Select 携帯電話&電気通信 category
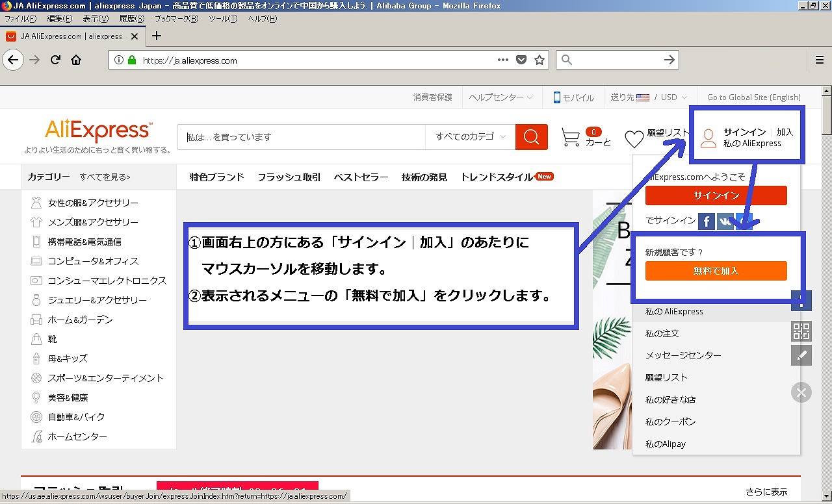The image size is (832, 504). pyautogui.click(x=84, y=242)
